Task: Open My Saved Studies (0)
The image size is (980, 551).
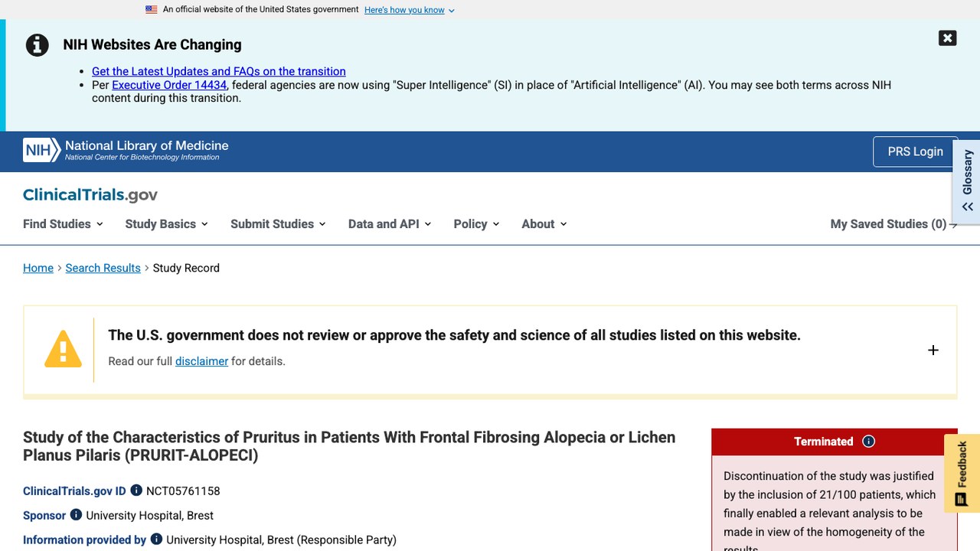Action: [893, 224]
